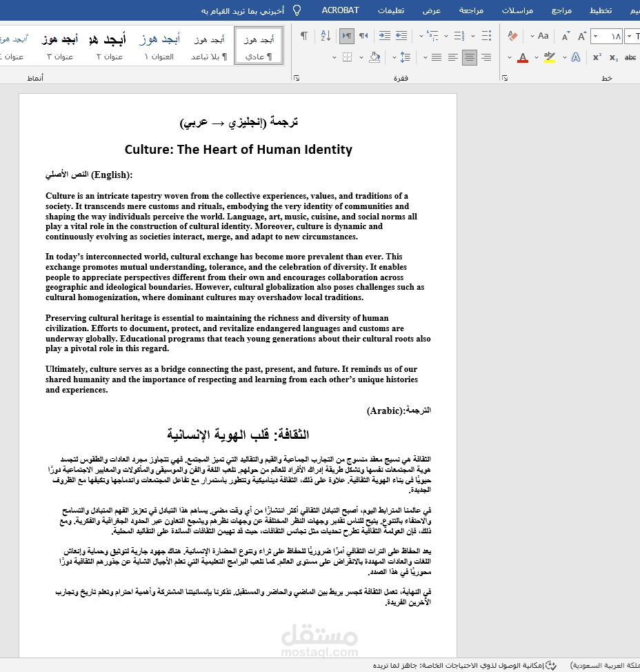
Task: Open the تعليمات (Help) tab
Action: pos(390,10)
